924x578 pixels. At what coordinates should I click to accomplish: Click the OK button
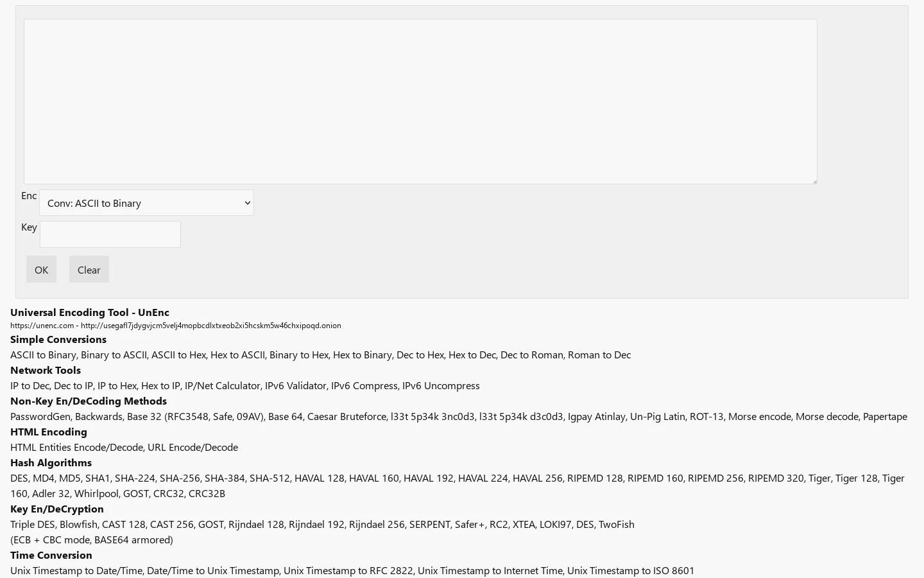41,270
